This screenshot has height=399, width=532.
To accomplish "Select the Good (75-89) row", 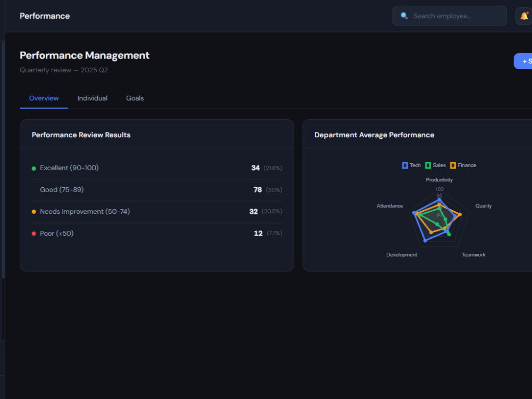I will (x=157, y=190).
